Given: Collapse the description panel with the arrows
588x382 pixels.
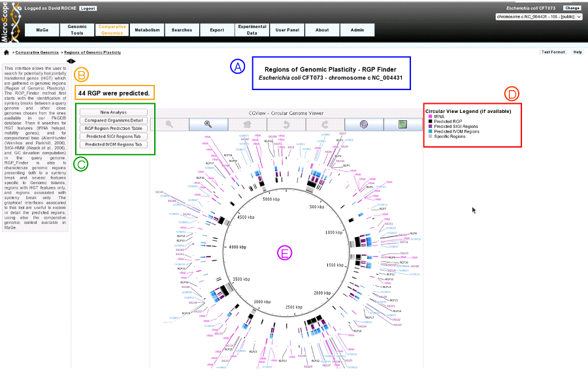Looking at the screenshot, I should click(x=71, y=61).
